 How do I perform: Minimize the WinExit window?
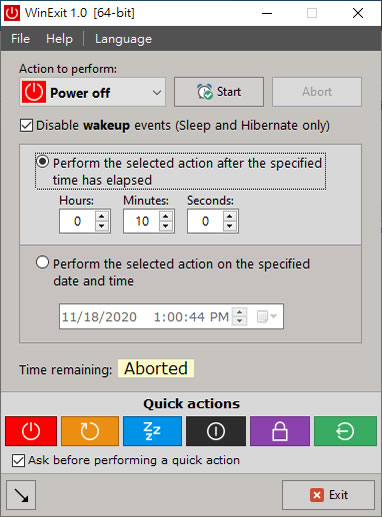267,13
